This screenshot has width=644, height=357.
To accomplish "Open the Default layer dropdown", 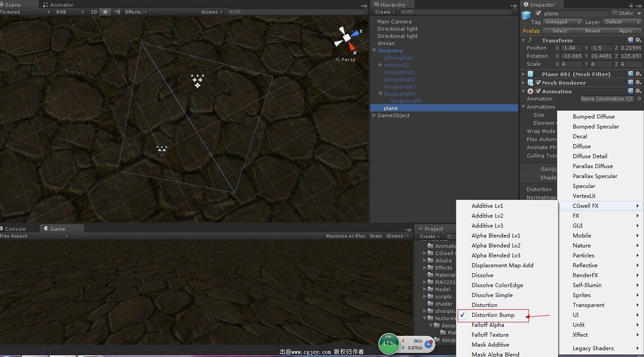I will [x=622, y=22].
